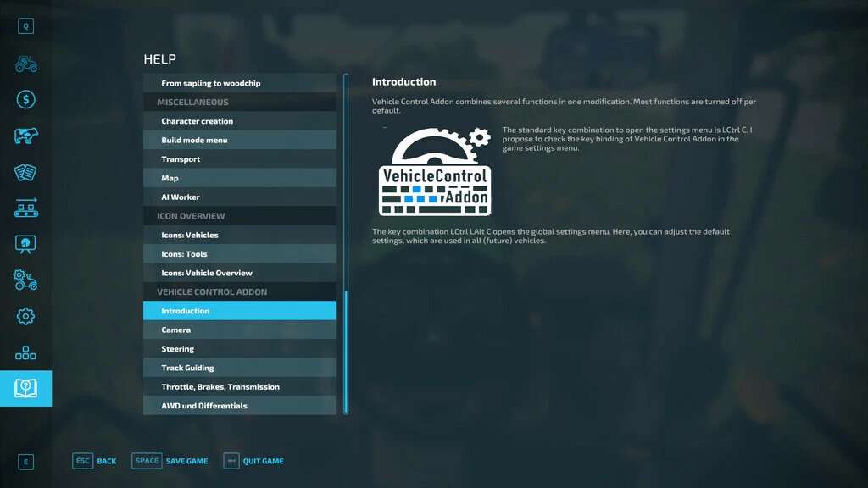This screenshot has width=868, height=488.
Task: Select the AI Worker help entry
Action: tap(239, 197)
